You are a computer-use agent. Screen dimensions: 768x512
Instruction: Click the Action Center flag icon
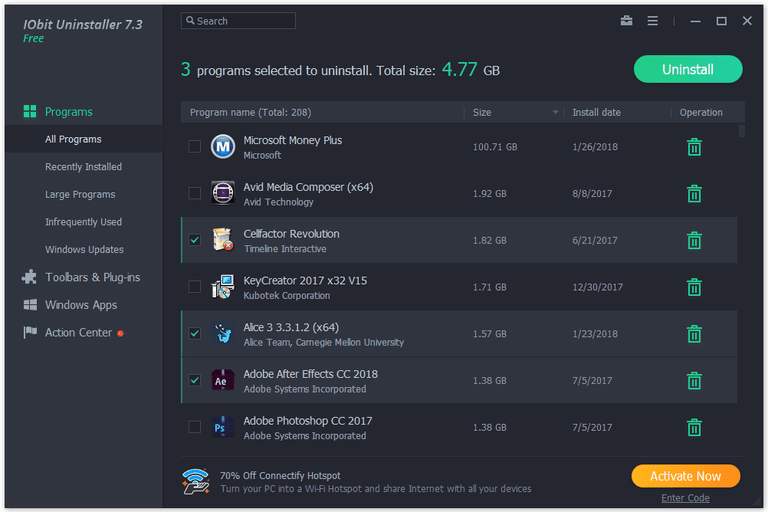tap(30, 332)
